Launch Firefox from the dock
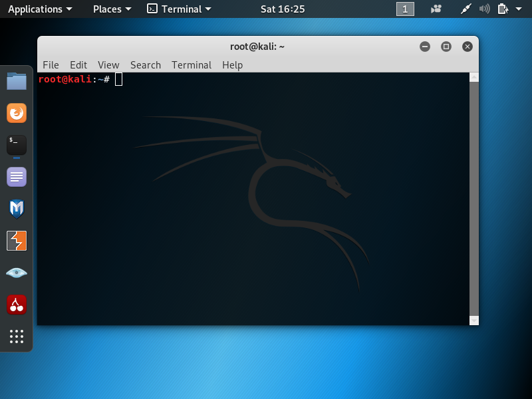532x399 pixels. click(x=16, y=113)
